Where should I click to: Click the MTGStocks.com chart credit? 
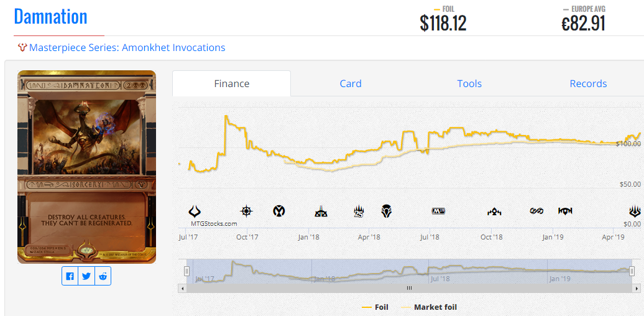point(214,224)
